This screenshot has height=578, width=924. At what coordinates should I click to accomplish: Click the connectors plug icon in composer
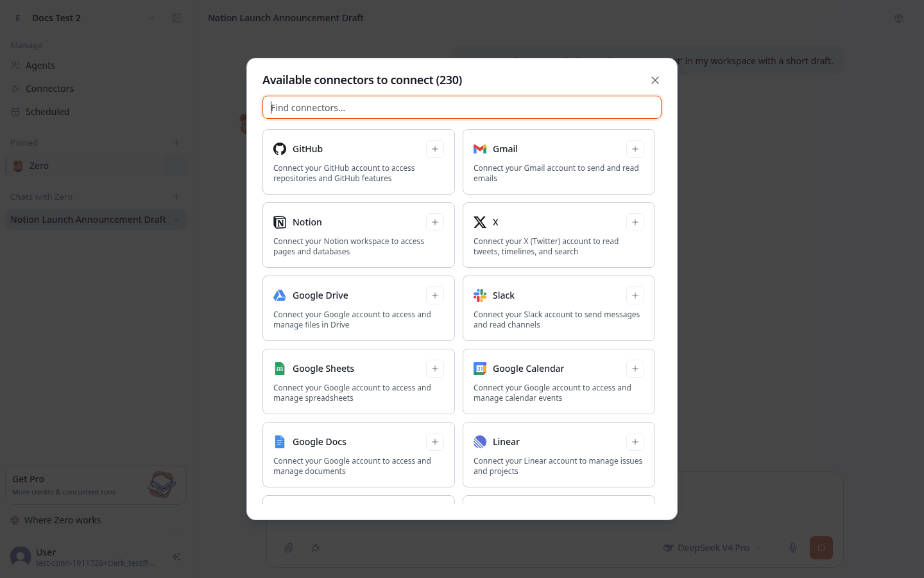pyautogui.click(x=316, y=548)
